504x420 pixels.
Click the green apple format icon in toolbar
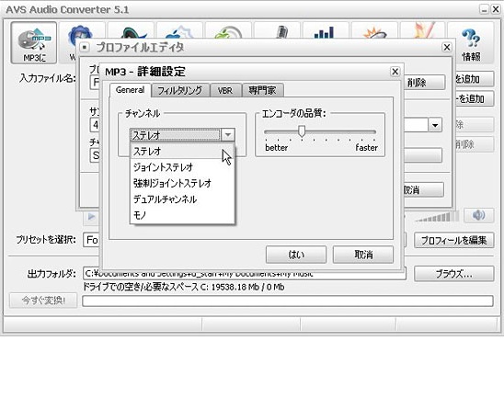pyautogui.click(x=228, y=32)
